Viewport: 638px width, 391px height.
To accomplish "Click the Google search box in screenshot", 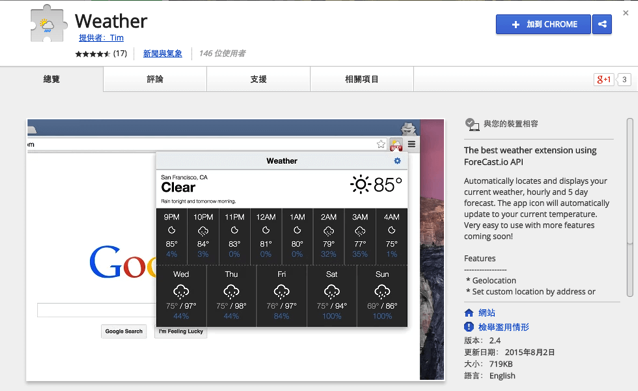I will click(97, 310).
